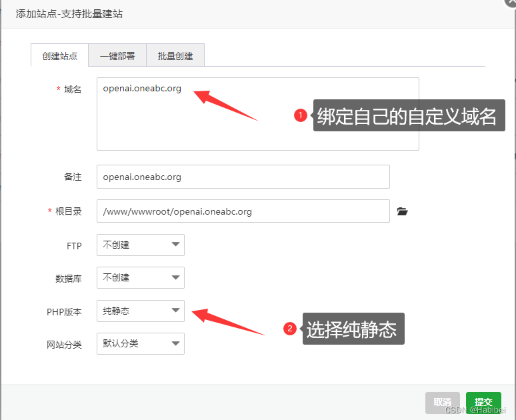This screenshot has height=420, width=516.
Task: Click the green 提交 button
Action: pyautogui.click(x=483, y=402)
